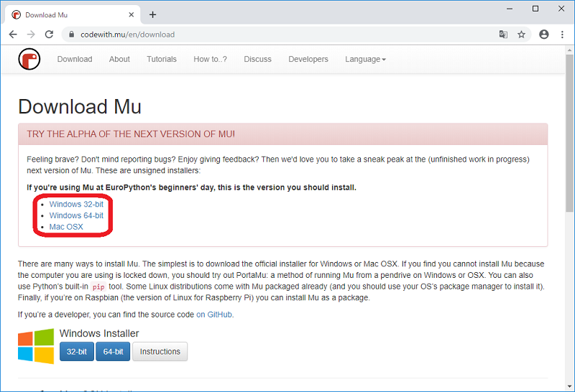
Task: Click the Windows Installer heading
Action: pyautogui.click(x=99, y=333)
